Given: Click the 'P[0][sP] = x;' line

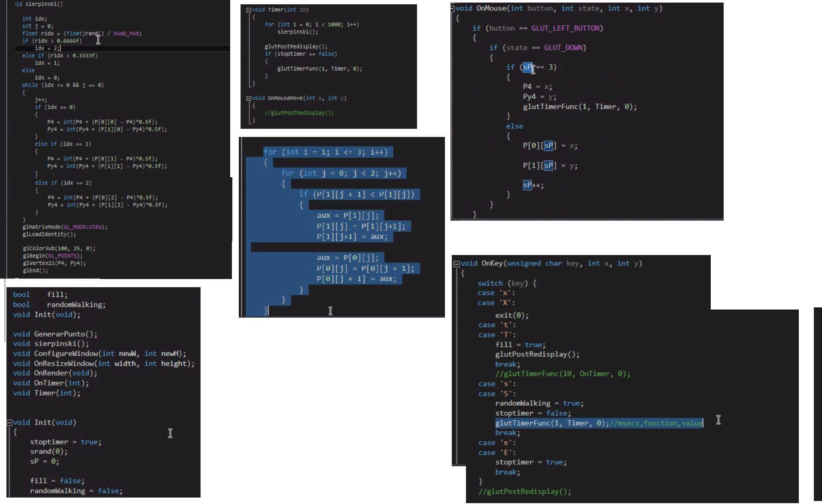Looking at the screenshot, I should click(550, 146).
